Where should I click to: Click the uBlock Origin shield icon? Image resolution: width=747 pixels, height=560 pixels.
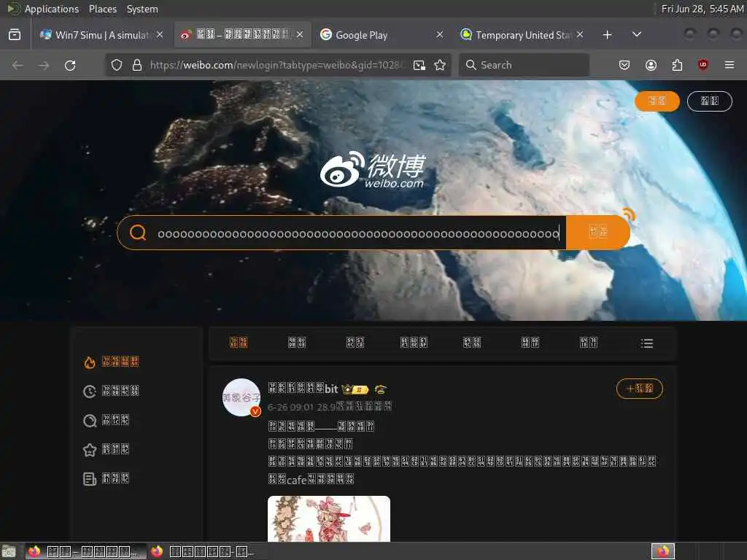(703, 65)
